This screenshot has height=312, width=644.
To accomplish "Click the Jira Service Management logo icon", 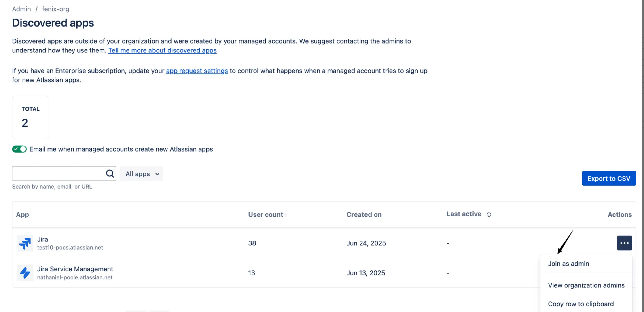I will pos(25,273).
